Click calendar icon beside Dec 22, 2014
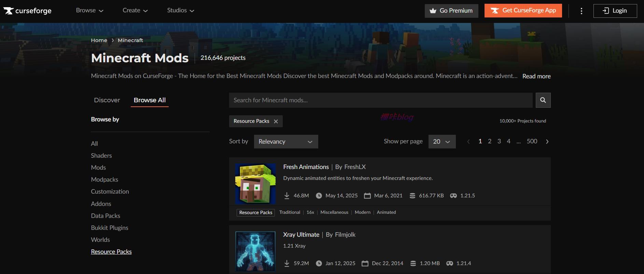This screenshot has height=274, width=644. point(365,263)
